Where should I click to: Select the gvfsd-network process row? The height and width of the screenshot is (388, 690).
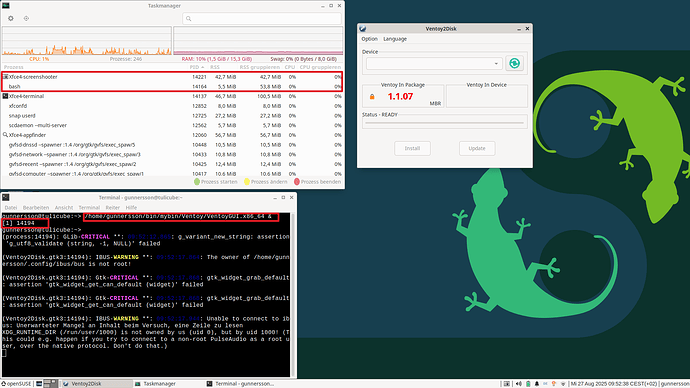point(172,154)
